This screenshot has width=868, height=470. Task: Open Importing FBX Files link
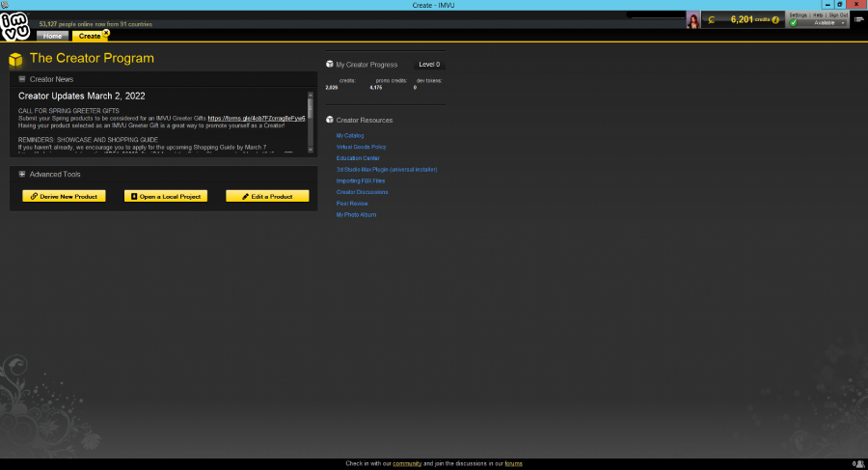point(361,180)
